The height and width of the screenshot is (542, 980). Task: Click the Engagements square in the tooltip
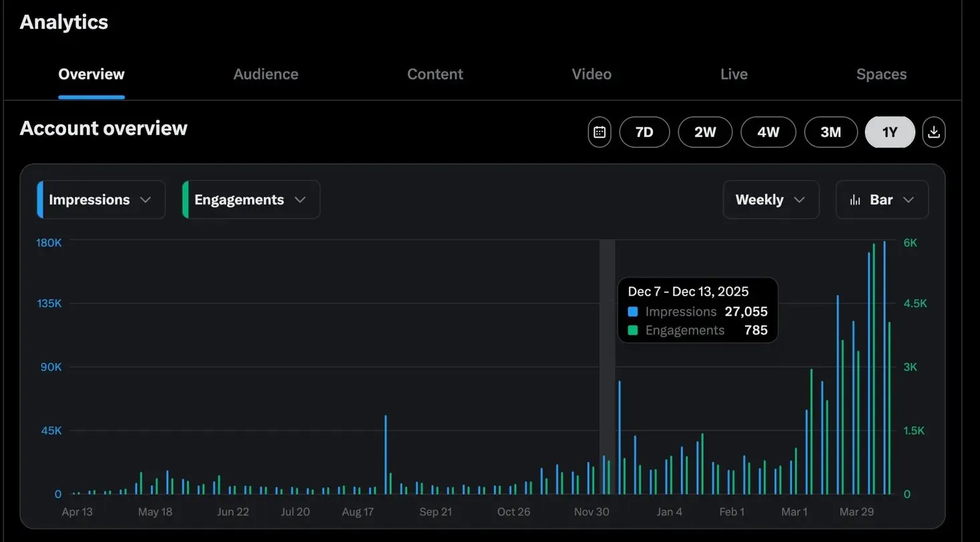coord(631,330)
